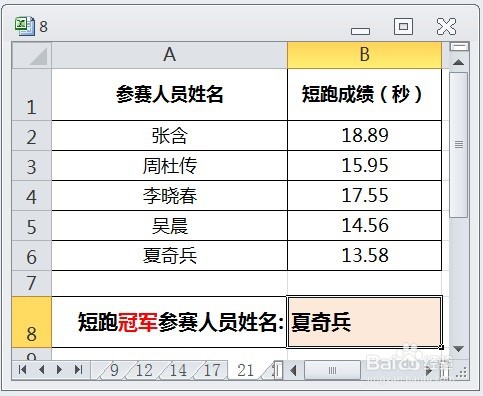Viewport: 483px width, 396px height.
Task: Click the tab bar split handle
Action: point(278,370)
